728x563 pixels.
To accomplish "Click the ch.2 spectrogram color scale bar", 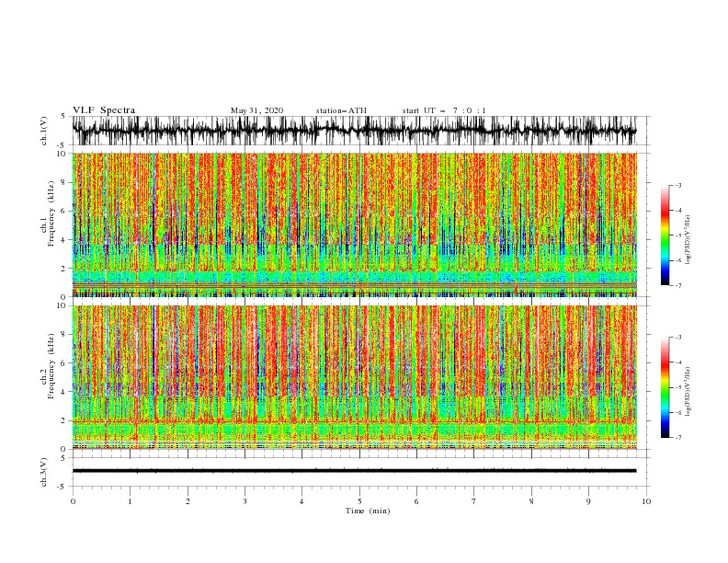I will [x=665, y=387].
